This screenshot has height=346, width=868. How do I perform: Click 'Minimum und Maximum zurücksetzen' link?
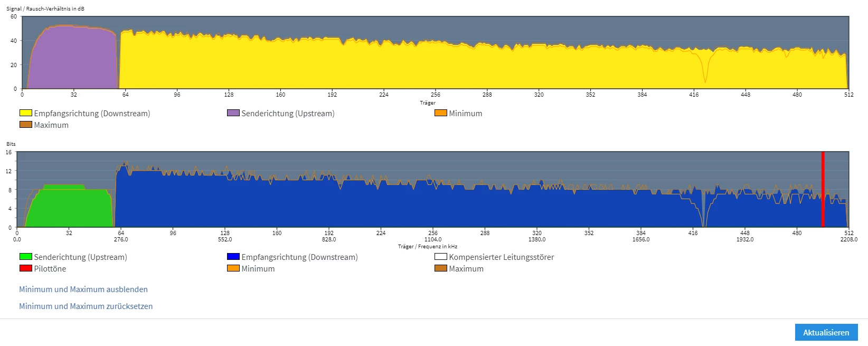(x=86, y=306)
